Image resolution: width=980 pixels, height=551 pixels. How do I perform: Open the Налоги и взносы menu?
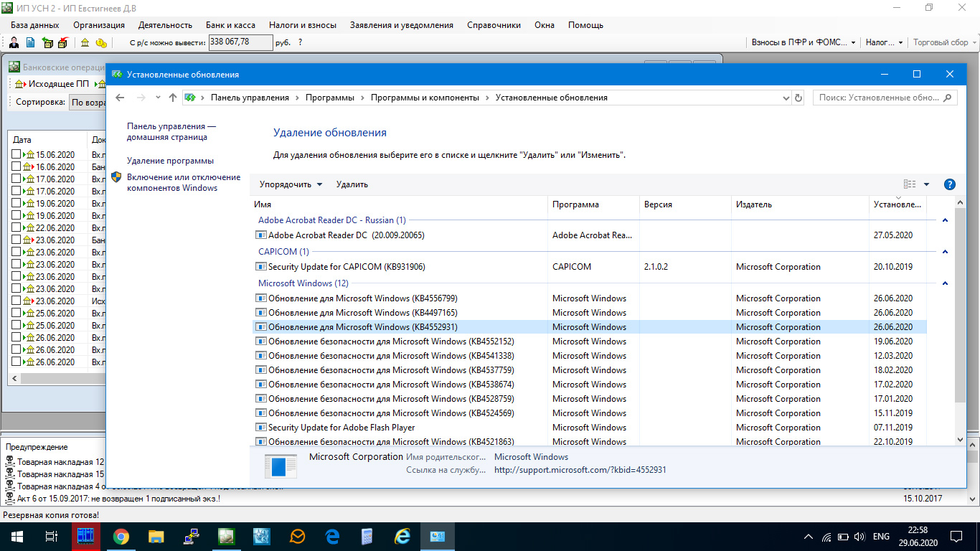303,25
